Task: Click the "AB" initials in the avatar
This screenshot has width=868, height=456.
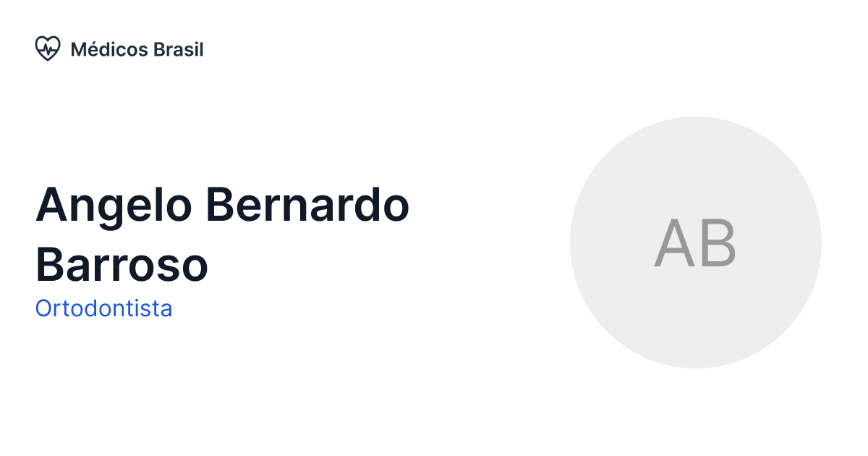Action: point(695,243)
